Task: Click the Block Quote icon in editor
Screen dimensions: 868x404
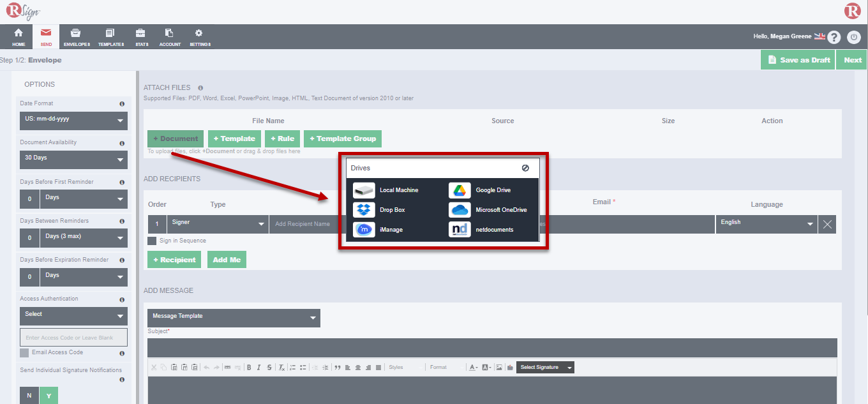Action: pos(337,367)
